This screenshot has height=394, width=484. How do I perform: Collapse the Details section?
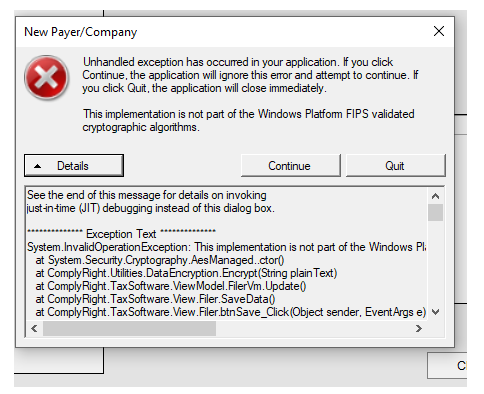point(74,166)
